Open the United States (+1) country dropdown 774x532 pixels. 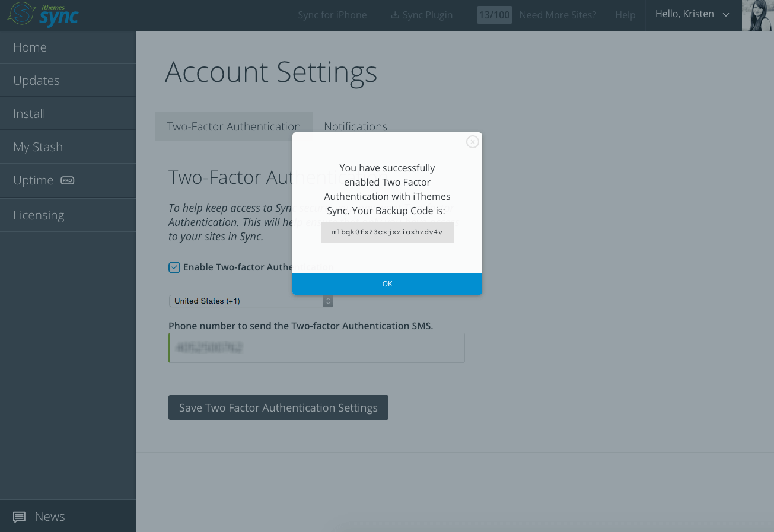pos(251,301)
